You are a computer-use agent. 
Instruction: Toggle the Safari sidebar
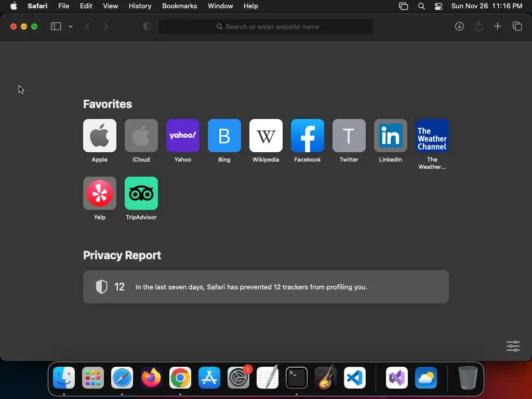tap(56, 26)
